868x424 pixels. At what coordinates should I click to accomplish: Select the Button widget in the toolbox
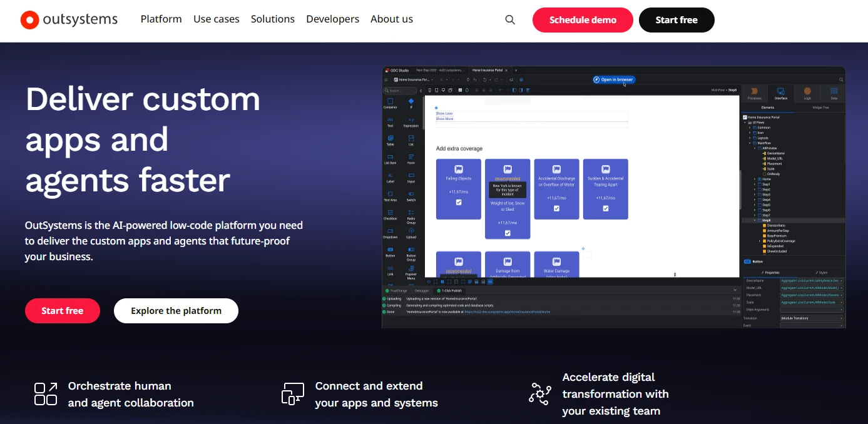pyautogui.click(x=391, y=251)
